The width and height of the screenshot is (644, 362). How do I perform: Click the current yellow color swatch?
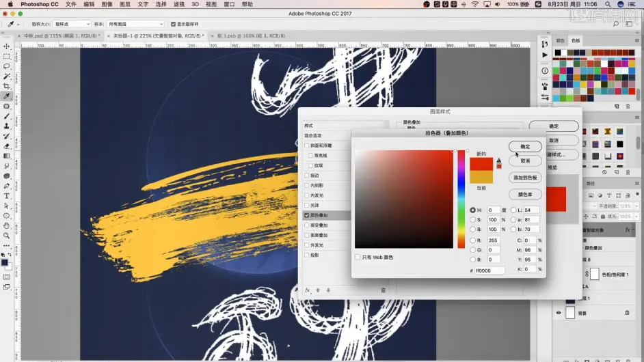pyautogui.click(x=481, y=178)
